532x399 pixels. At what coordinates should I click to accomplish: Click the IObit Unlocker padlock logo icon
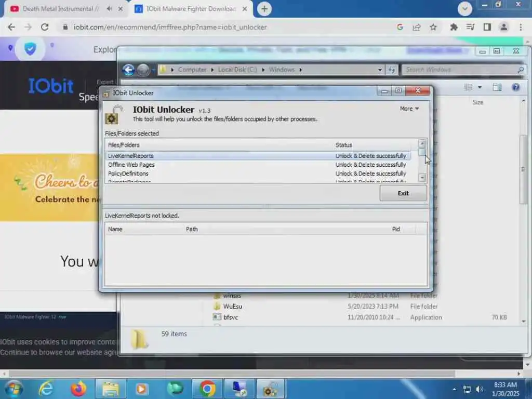pyautogui.click(x=113, y=115)
